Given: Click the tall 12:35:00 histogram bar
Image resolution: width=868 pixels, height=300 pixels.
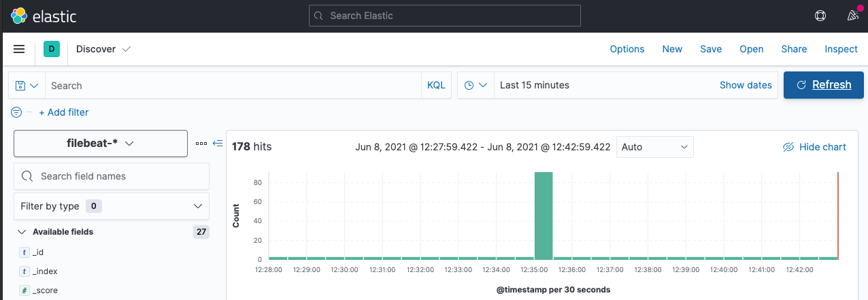Looking at the screenshot, I should [544, 216].
